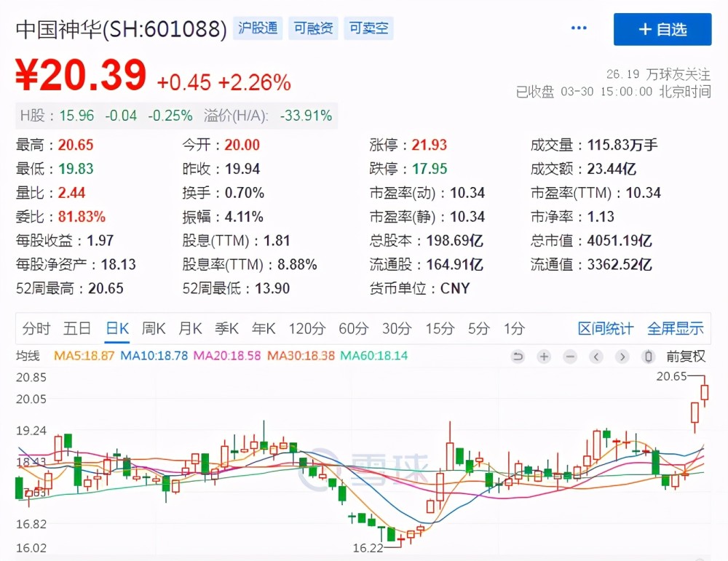Click the 成交额 value 23.44亿
Viewport: 728px width, 561px height.
click(612, 169)
